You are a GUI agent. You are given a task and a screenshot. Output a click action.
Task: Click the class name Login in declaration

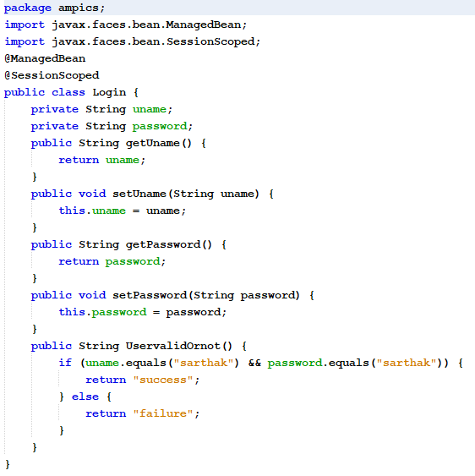[109, 92]
